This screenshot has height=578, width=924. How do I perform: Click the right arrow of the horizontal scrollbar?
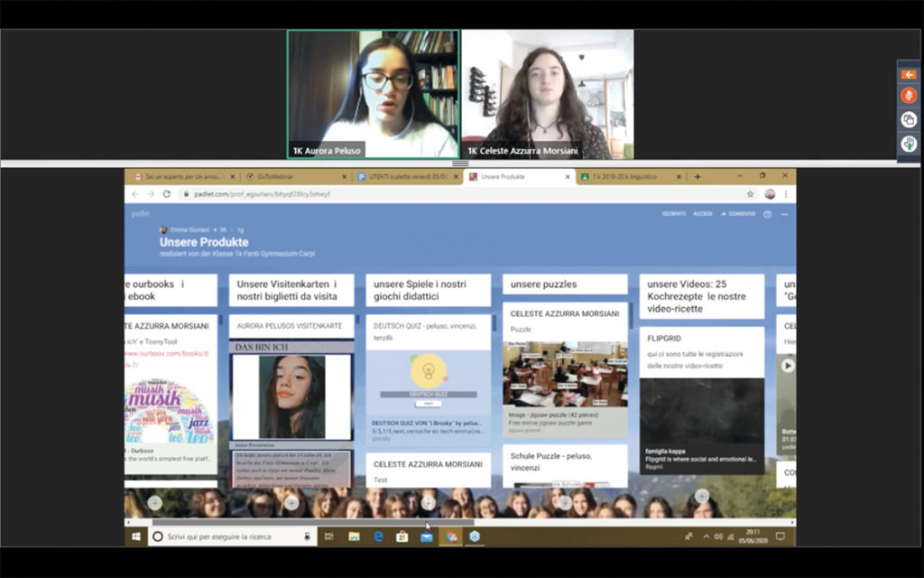point(792,522)
